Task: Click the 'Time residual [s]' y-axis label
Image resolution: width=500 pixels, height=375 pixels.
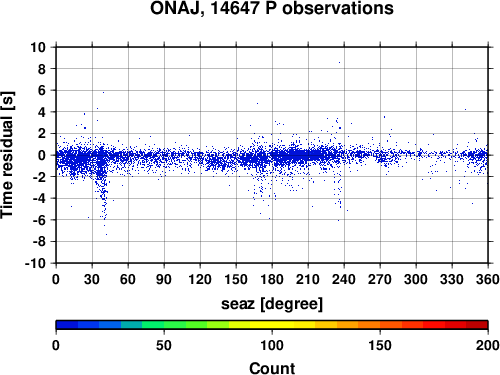Action: point(8,155)
